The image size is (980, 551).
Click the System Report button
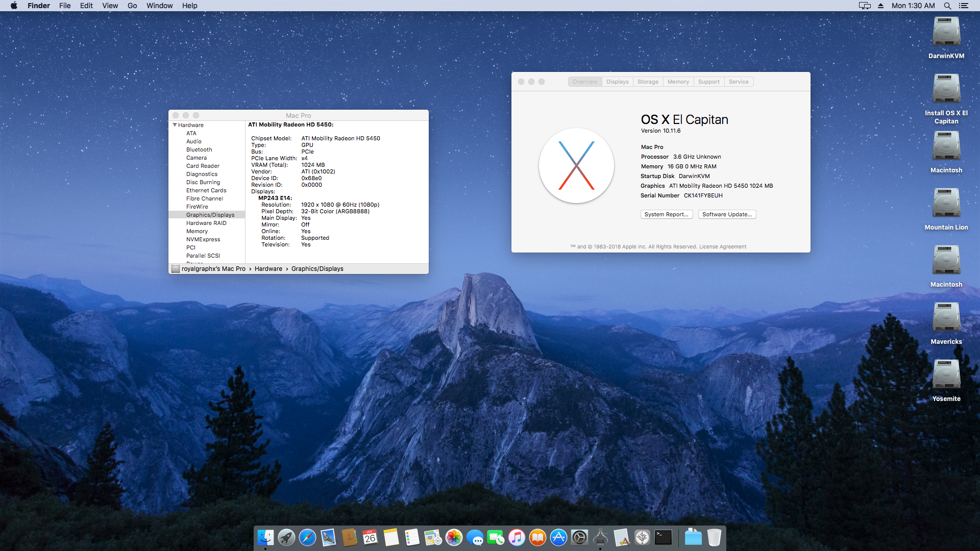666,214
